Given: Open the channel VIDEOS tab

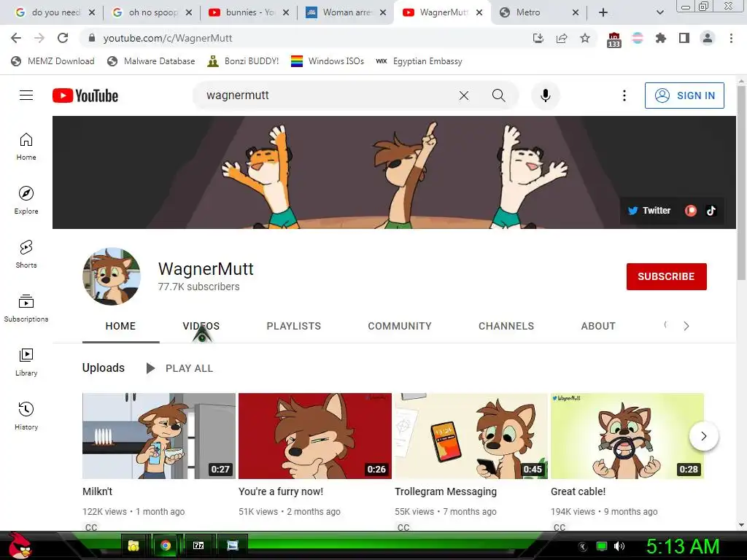Looking at the screenshot, I should [x=201, y=326].
